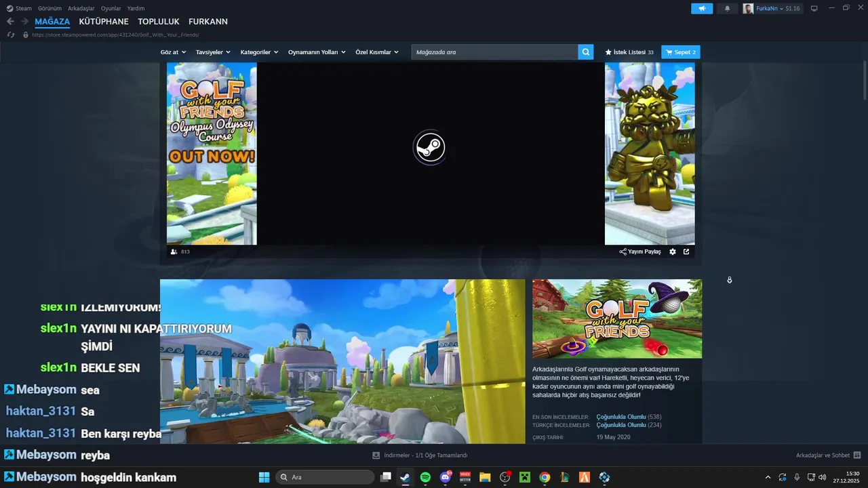The height and width of the screenshot is (488, 868).
Task: Click the microphone tray icon
Action: [x=797, y=477]
